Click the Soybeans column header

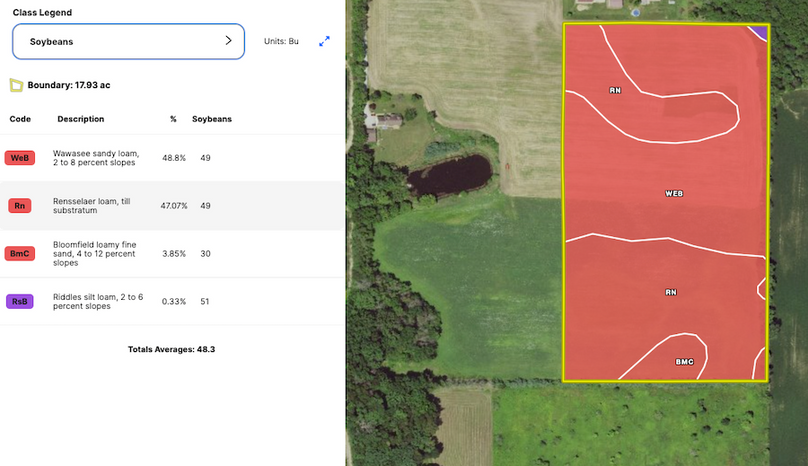click(212, 119)
